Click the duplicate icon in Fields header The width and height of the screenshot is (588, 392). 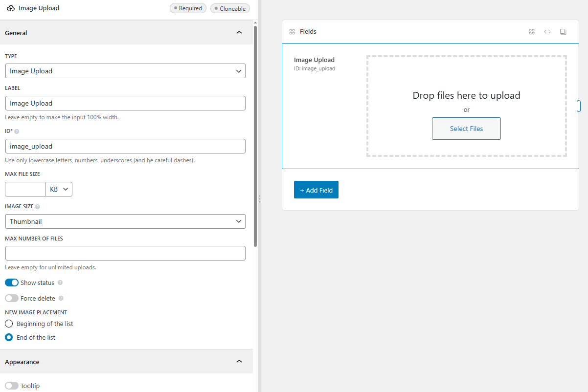tap(563, 31)
